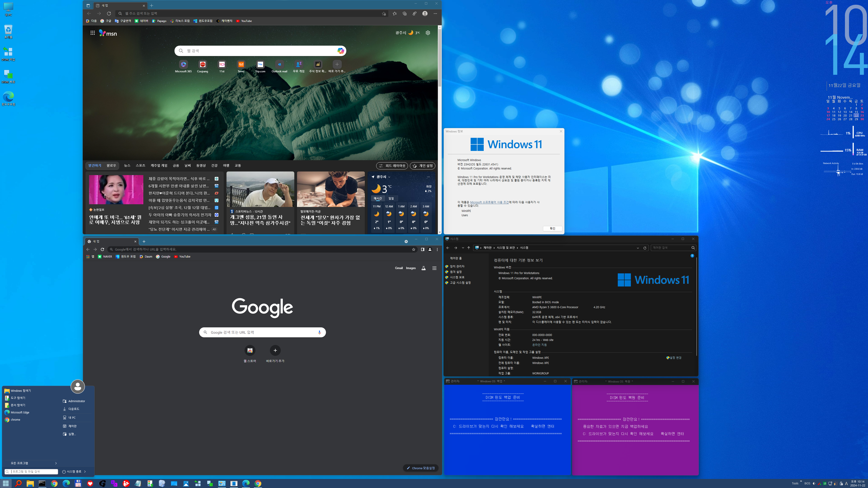Screen dimensions: 868x488
Task: Start Google voice search microphone
Action: [319, 332]
